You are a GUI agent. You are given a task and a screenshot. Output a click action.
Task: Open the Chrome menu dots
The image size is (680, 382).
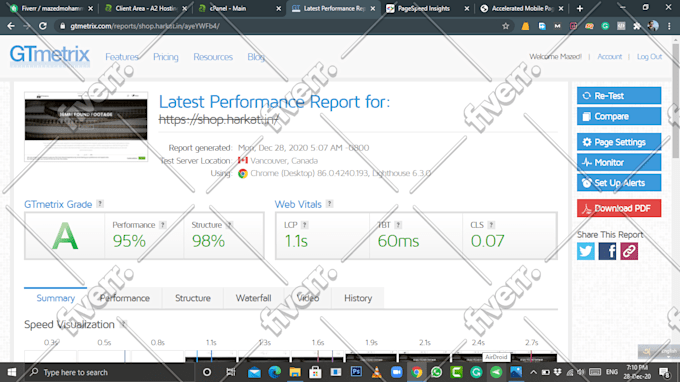point(670,26)
